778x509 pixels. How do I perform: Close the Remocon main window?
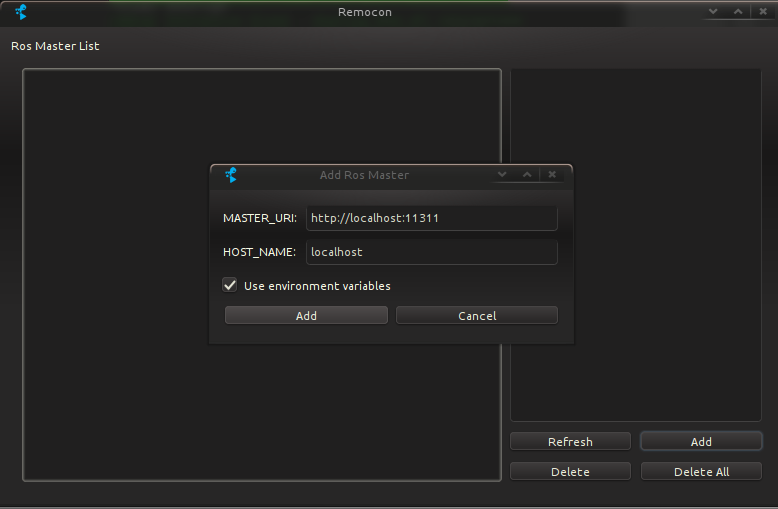762,12
